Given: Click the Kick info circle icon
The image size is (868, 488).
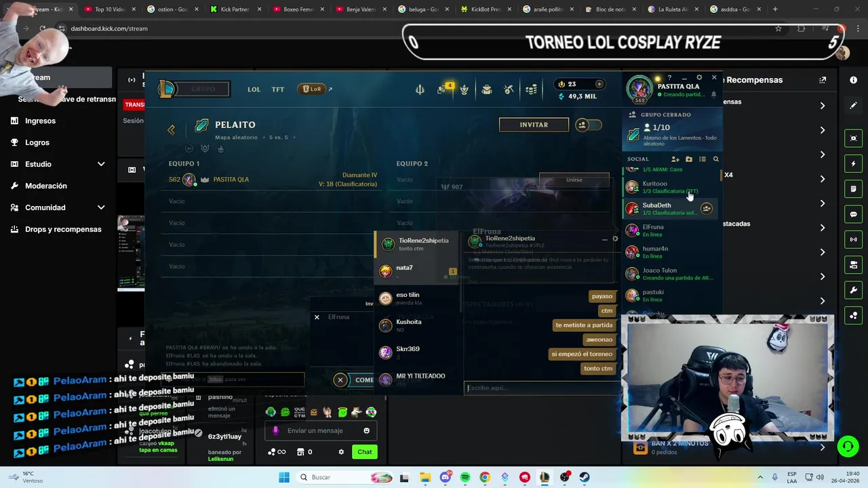Looking at the screenshot, I should tap(853, 80).
